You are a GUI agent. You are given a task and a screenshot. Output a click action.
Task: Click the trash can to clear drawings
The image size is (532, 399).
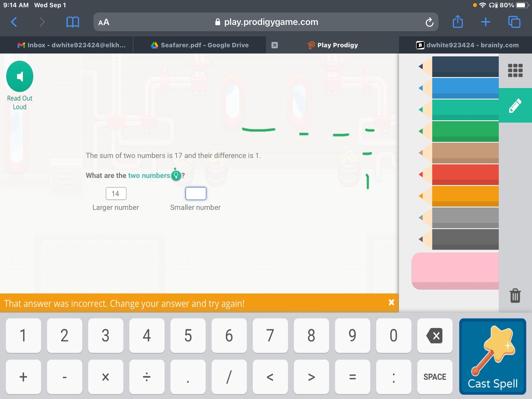pyautogui.click(x=515, y=296)
